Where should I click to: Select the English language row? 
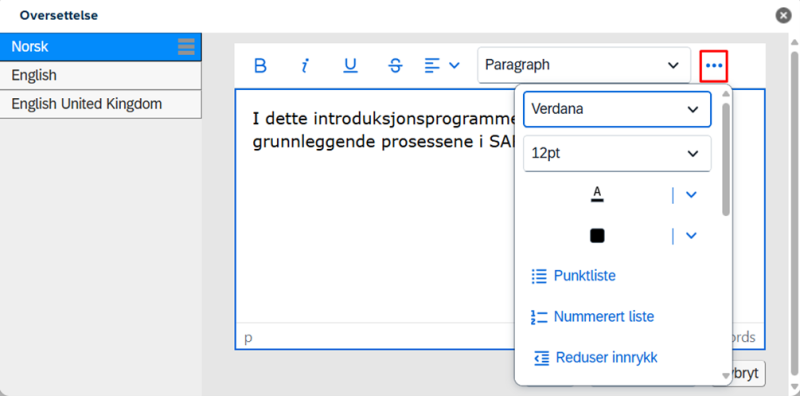(x=101, y=76)
